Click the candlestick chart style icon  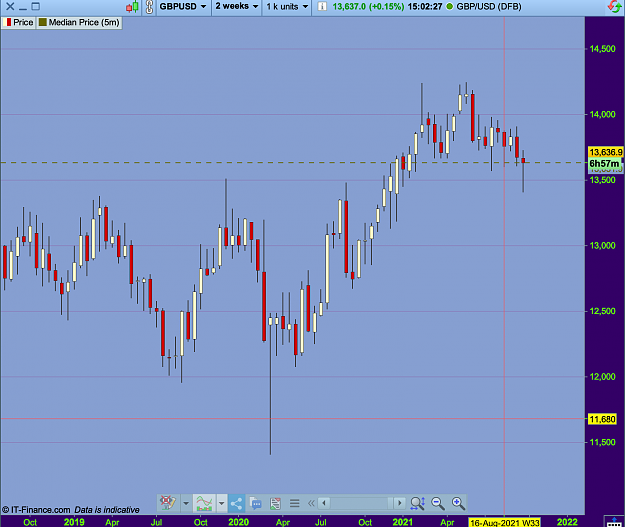coord(133,6)
